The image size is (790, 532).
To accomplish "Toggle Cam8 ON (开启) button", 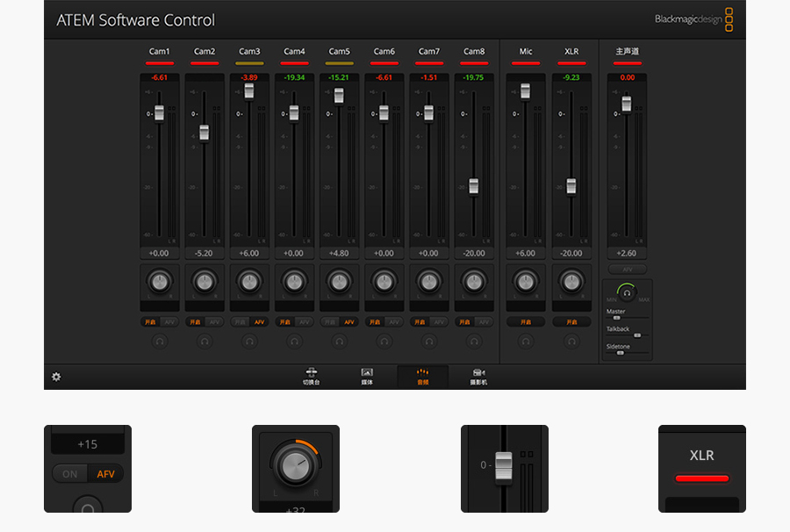I will [x=464, y=322].
